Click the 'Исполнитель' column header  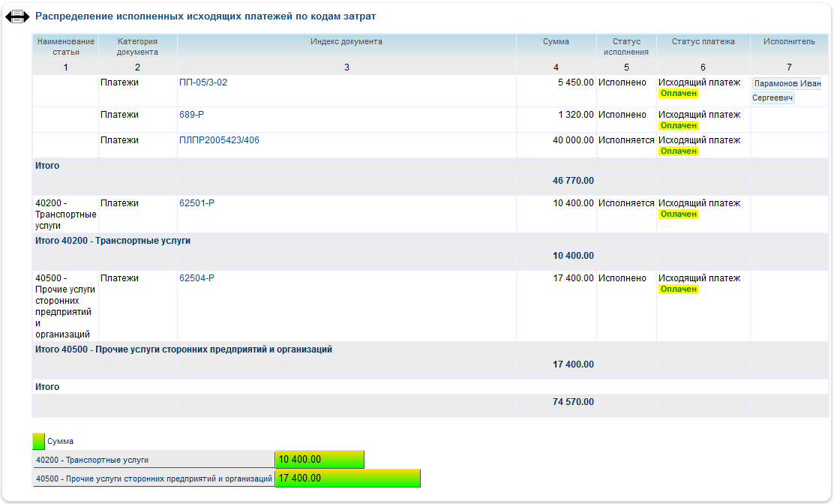click(789, 42)
